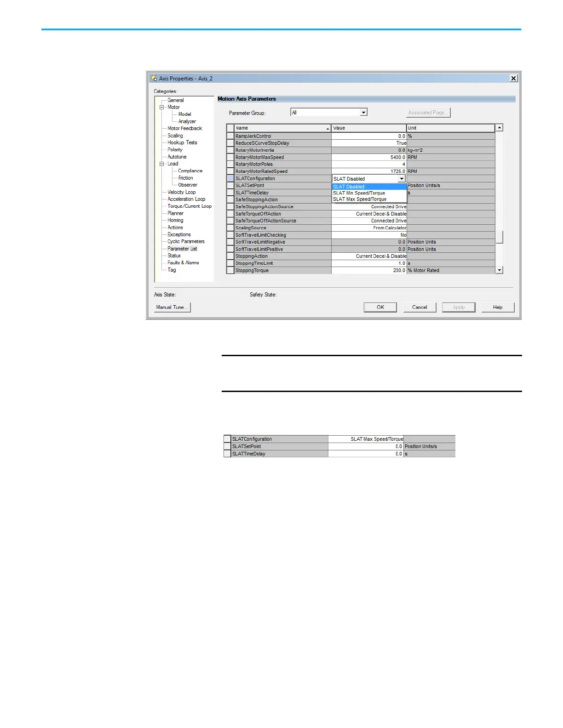Select Observer under Load

point(188,185)
